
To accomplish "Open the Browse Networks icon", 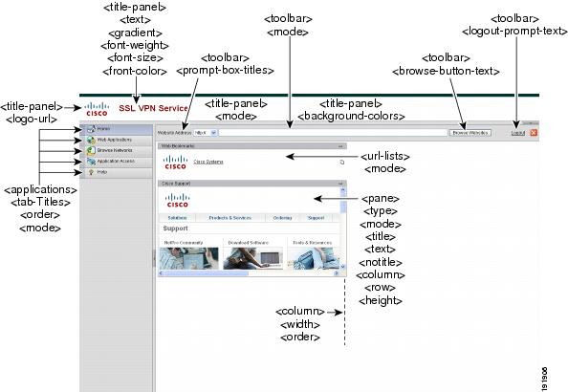I will (91, 150).
